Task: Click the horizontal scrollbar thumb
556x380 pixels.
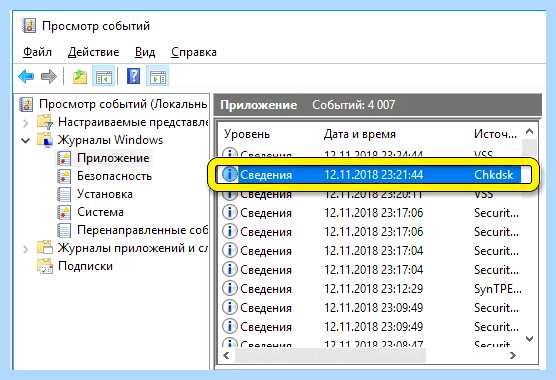Action: click(x=330, y=355)
